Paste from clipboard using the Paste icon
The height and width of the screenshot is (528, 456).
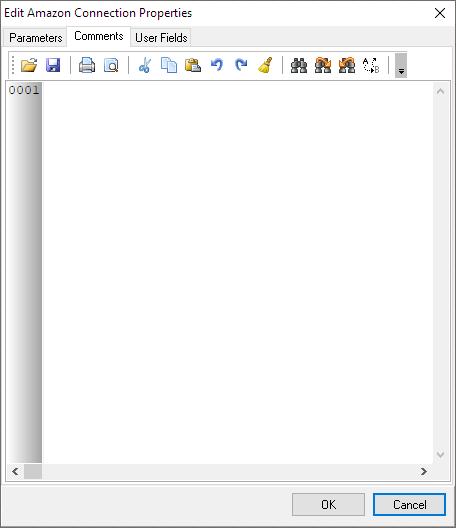click(x=193, y=65)
